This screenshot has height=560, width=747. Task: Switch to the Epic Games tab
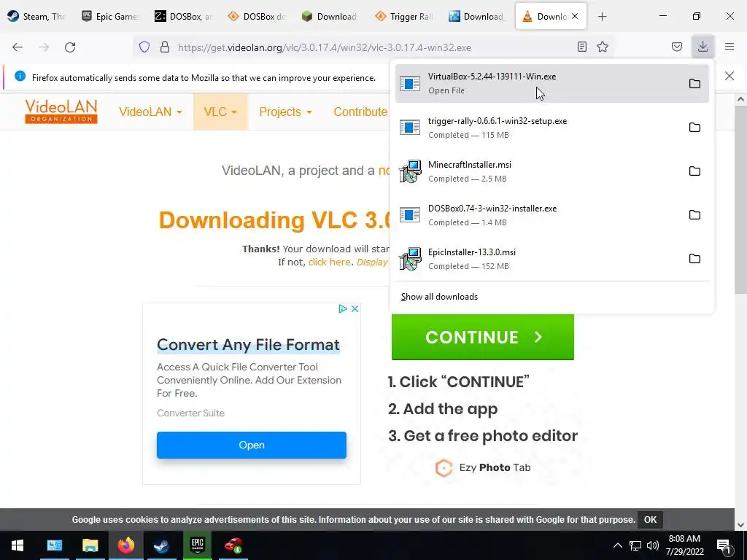[x=110, y=17]
